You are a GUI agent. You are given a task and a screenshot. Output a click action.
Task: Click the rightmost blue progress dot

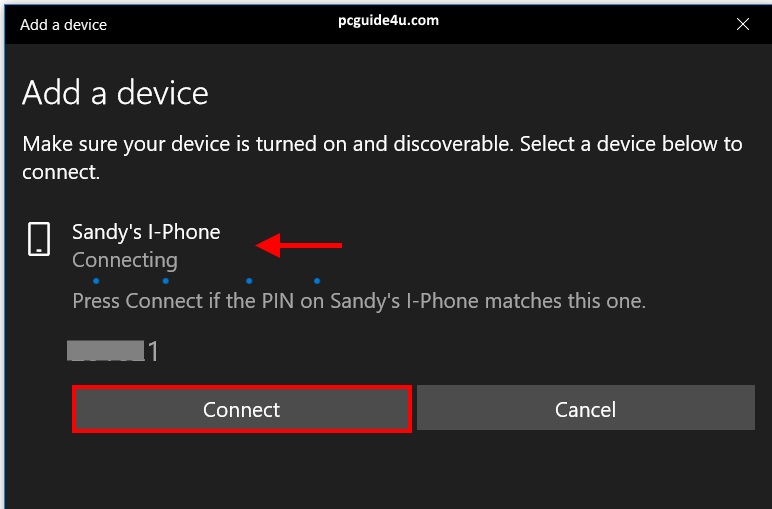(x=317, y=281)
